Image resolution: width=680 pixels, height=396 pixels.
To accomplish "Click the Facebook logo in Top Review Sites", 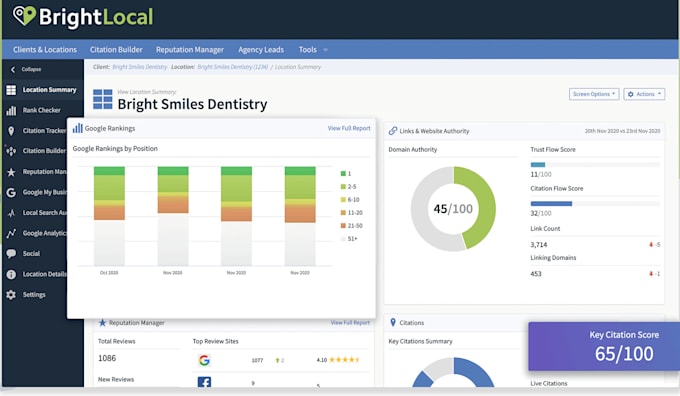I will pos(204,382).
